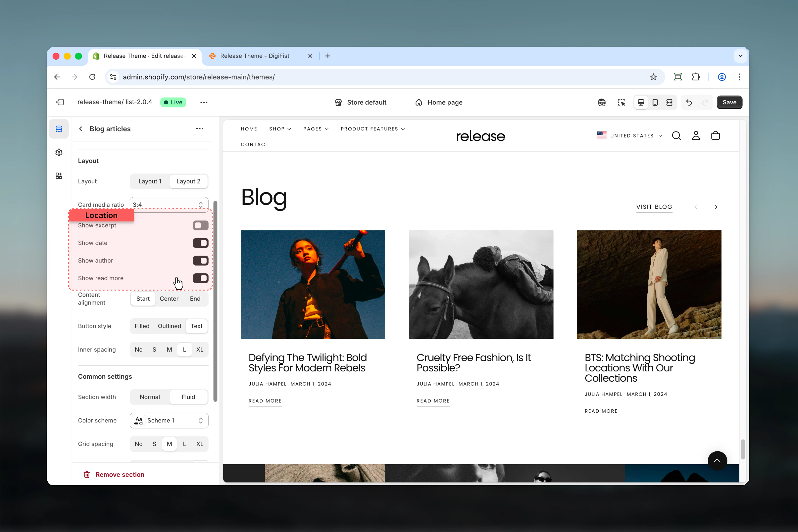Click the settings panel vertical scrollbar
This screenshot has height=532, width=798.
point(215,301)
